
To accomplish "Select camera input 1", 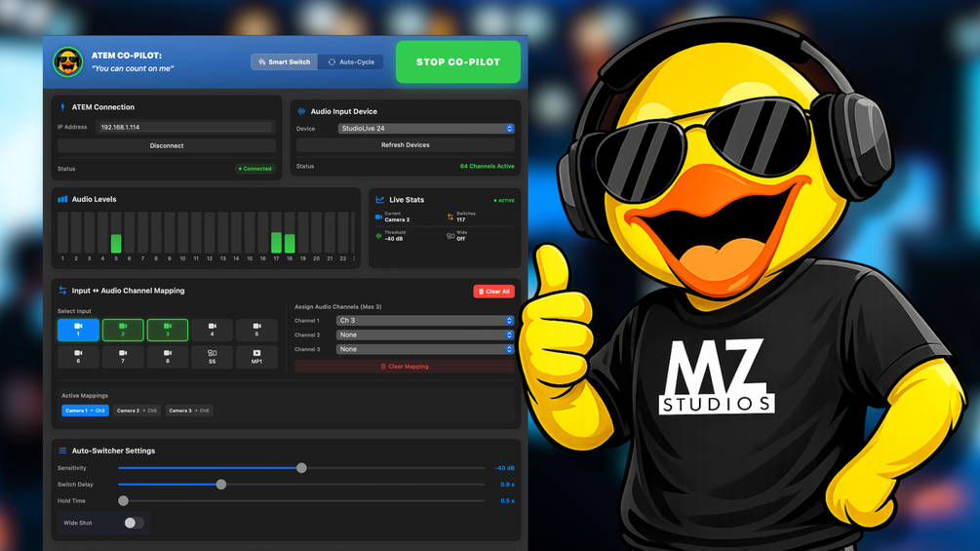I will coord(78,330).
